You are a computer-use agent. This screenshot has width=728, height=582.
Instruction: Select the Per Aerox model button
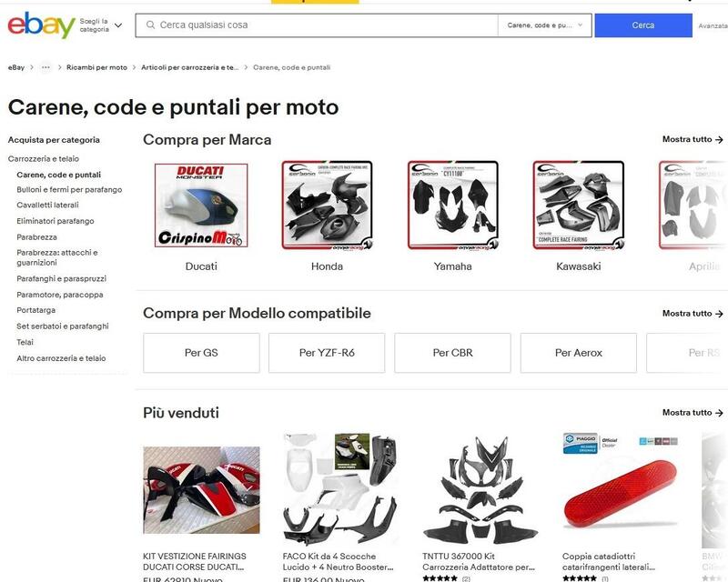(x=579, y=353)
